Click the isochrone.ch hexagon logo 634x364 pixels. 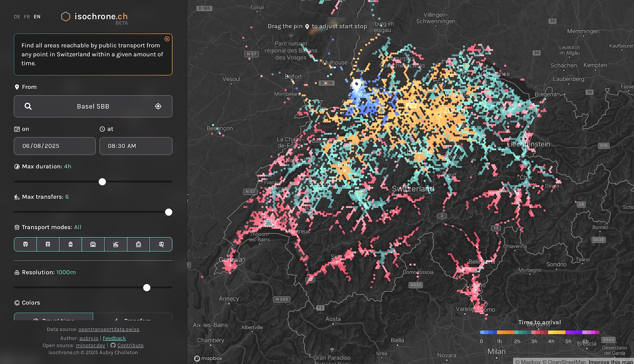[66, 16]
